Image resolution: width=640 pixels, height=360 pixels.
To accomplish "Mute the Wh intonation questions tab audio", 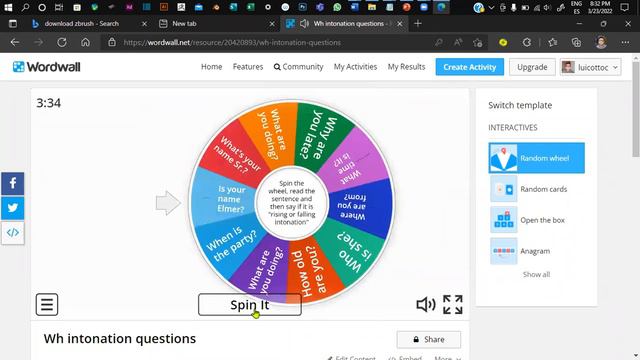I will coord(304,24).
